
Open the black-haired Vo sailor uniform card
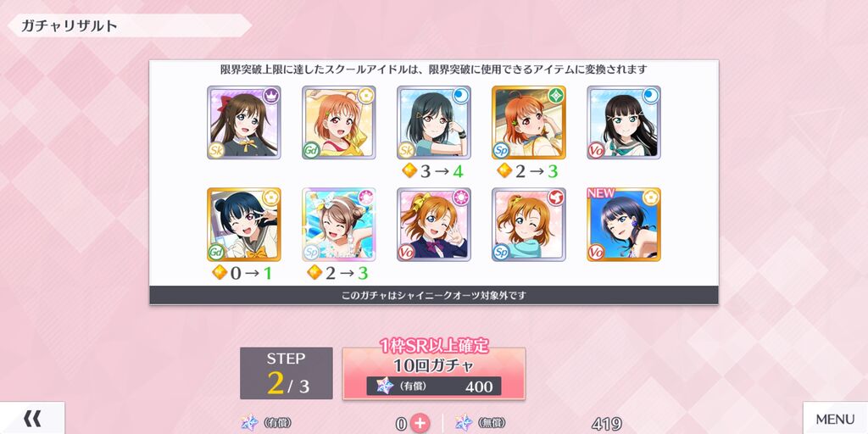pos(624,122)
